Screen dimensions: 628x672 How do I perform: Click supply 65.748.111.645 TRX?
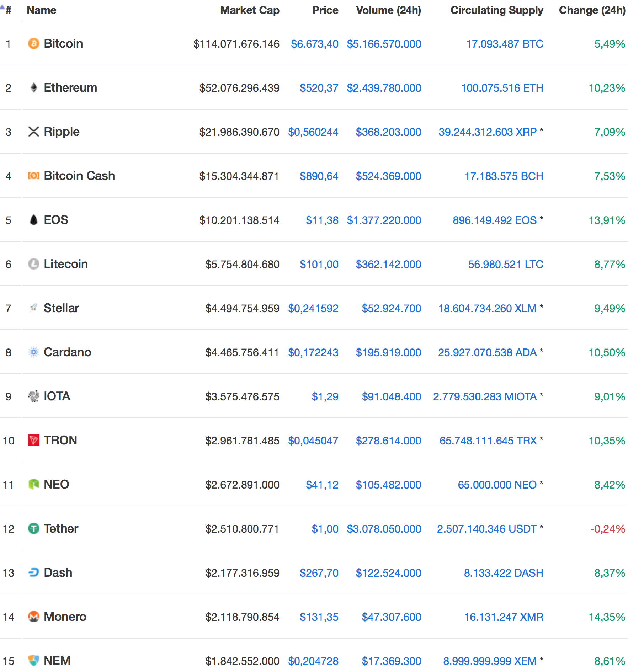488,441
